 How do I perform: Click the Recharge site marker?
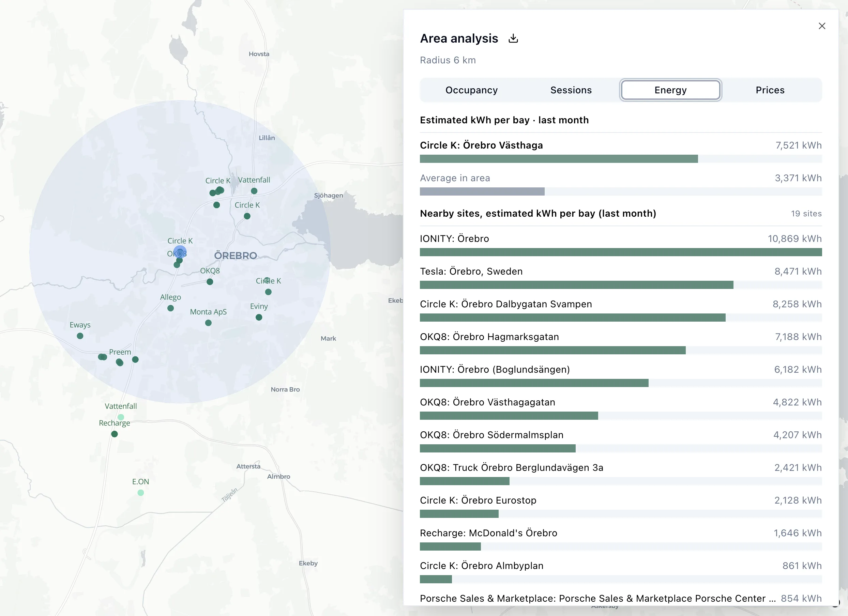(x=115, y=434)
